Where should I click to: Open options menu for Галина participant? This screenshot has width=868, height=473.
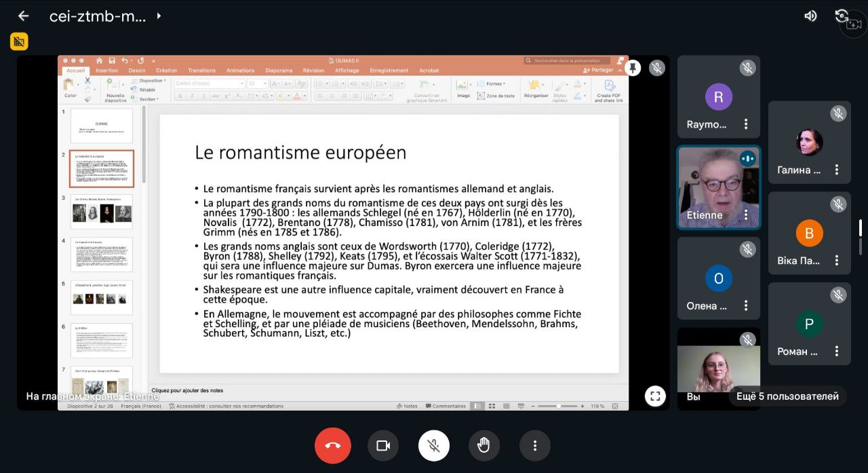coord(837,170)
